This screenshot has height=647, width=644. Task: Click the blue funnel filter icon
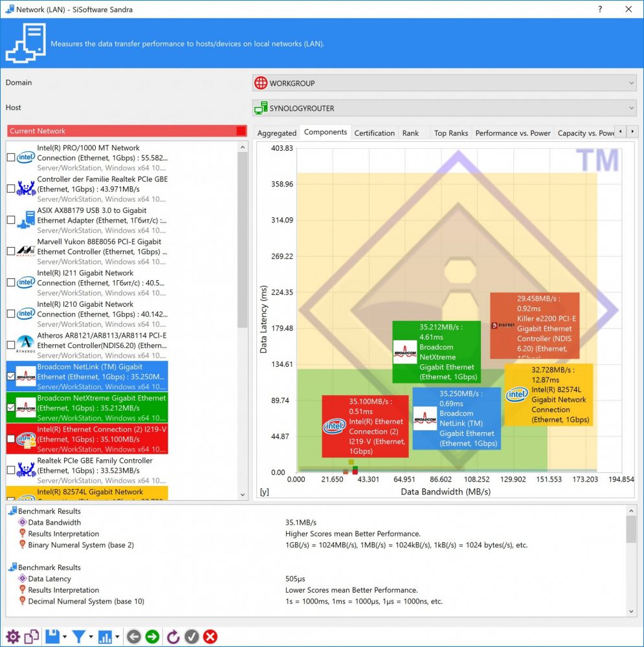(79, 637)
